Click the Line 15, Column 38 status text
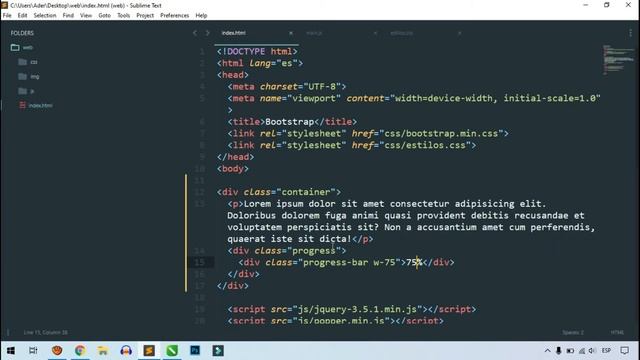640x360 pixels. click(x=46, y=333)
